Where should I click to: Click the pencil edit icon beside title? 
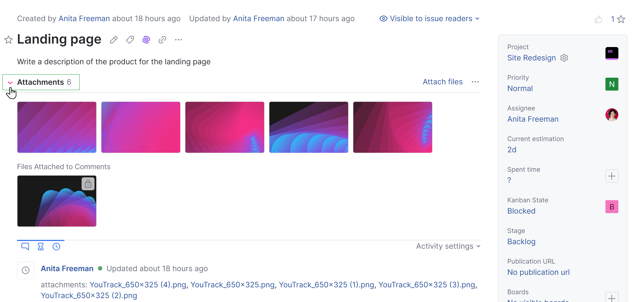[x=114, y=40]
